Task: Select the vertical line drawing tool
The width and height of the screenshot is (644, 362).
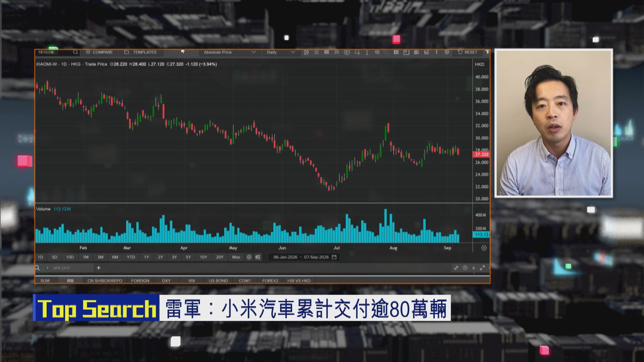Action: (x=367, y=52)
